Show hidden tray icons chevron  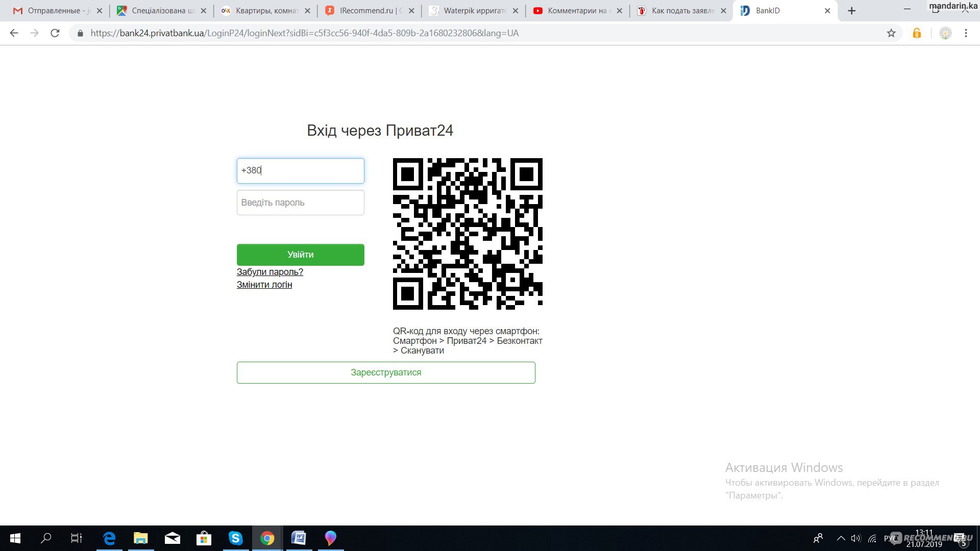[841, 538]
